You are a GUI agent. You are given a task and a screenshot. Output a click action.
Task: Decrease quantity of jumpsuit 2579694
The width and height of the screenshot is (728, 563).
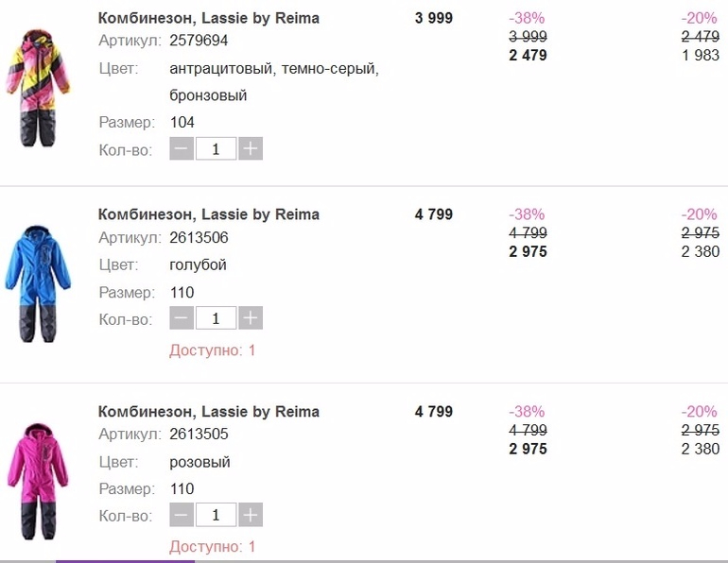point(182,149)
